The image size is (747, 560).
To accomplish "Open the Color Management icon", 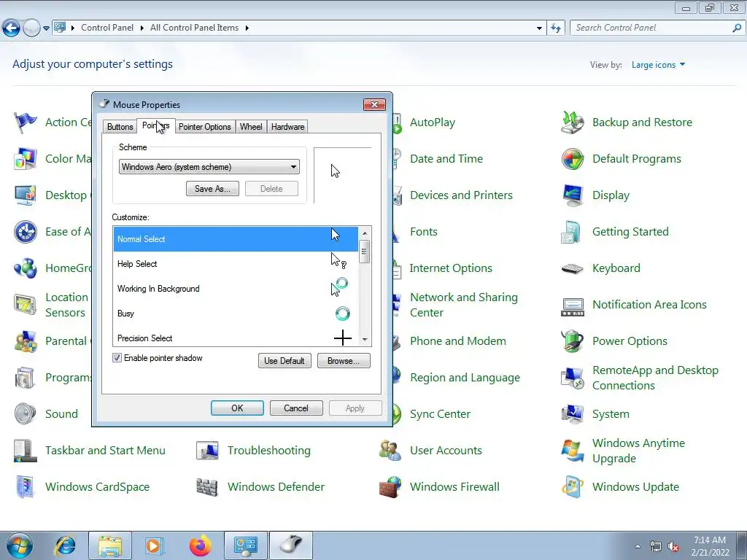I will [26, 159].
